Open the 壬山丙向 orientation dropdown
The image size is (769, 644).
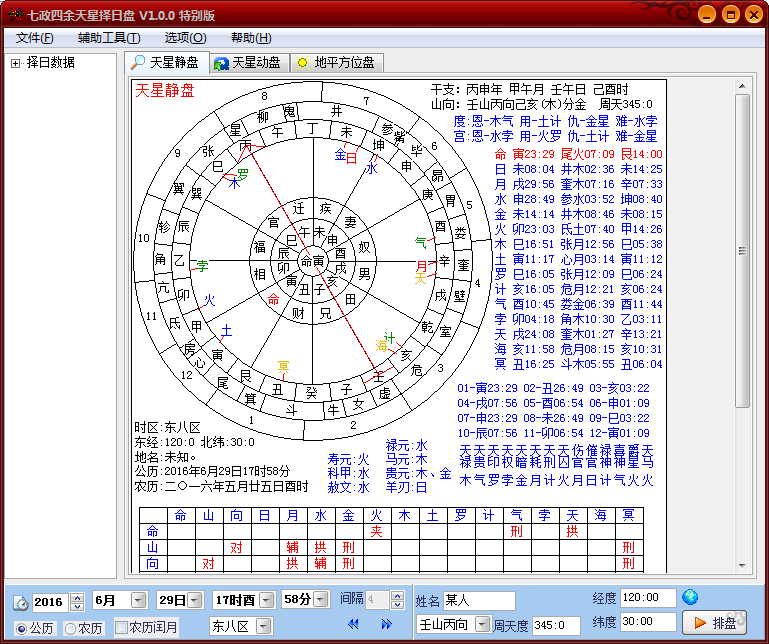pos(483,624)
